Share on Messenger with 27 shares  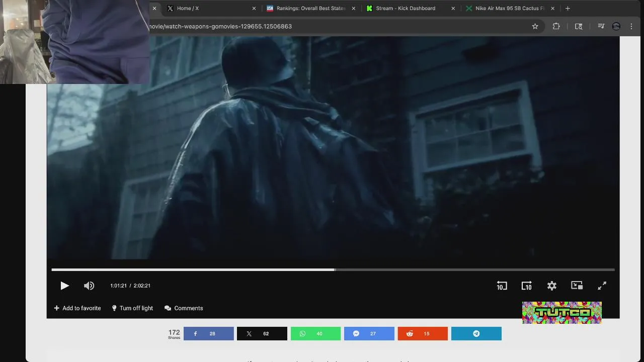coord(369,334)
